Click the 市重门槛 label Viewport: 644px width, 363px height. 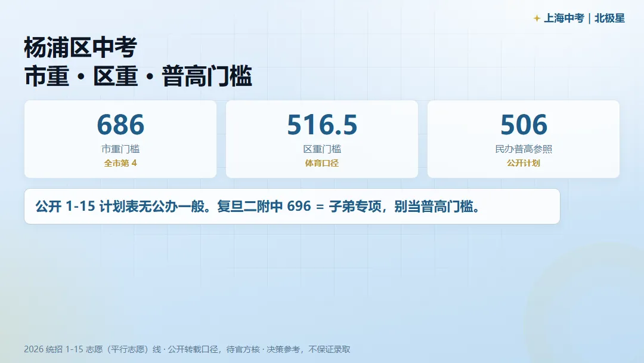pyautogui.click(x=120, y=149)
